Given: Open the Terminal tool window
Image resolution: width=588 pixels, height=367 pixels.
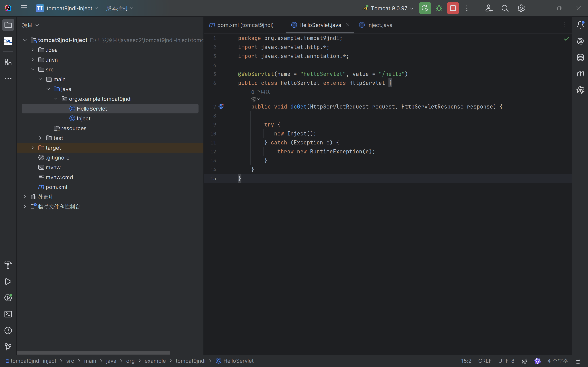Looking at the screenshot, I should point(8,314).
